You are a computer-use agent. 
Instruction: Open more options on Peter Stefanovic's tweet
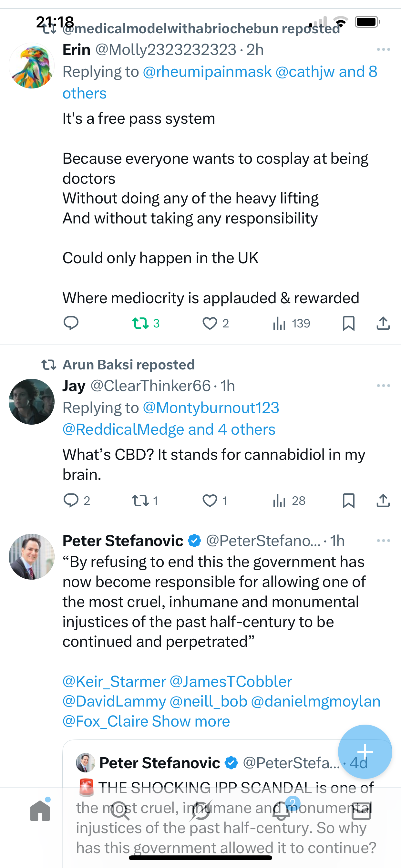tap(383, 541)
